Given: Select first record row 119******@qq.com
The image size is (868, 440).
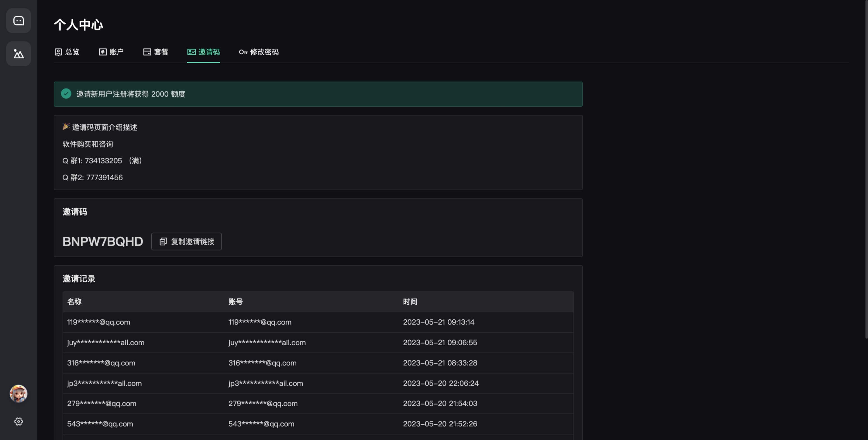Looking at the screenshot, I should 99,322.
